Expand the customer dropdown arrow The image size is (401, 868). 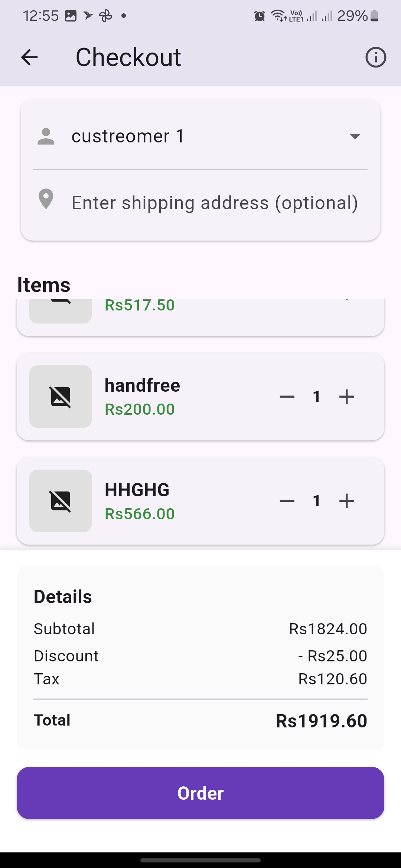355,137
